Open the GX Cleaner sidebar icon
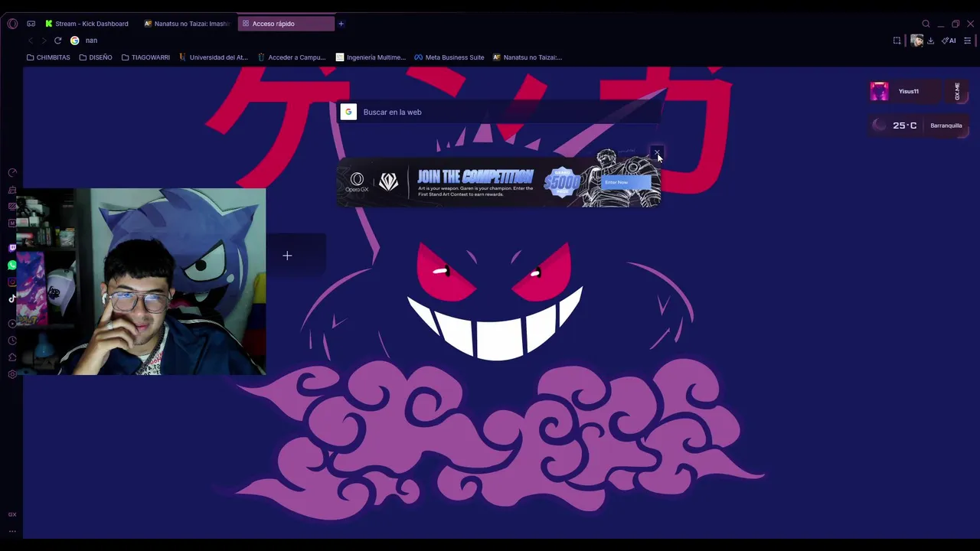The image size is (980, 551). [12, 190]
